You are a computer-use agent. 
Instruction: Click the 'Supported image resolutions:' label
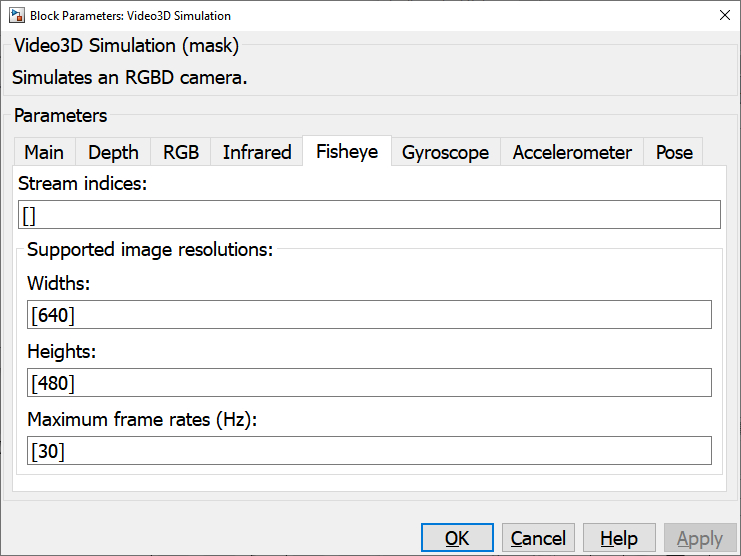(150, 249)
